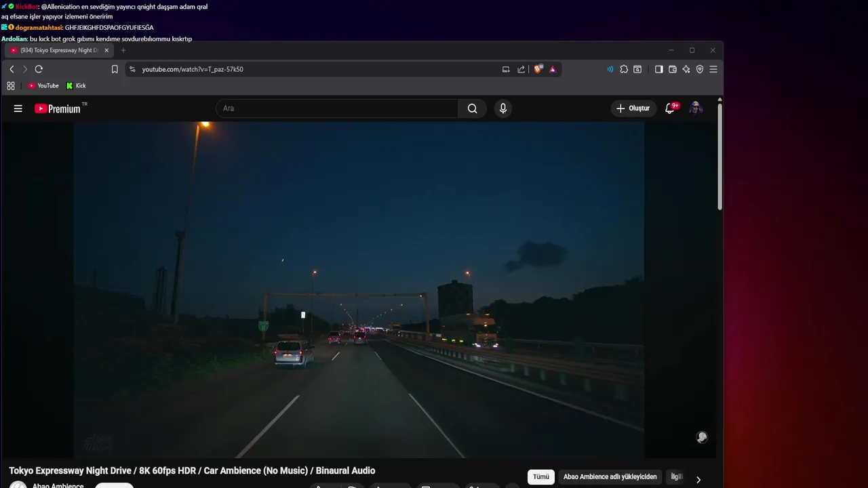868x488 pixels.
Task: Click the video title text
Action: click(x=192, y=470)
